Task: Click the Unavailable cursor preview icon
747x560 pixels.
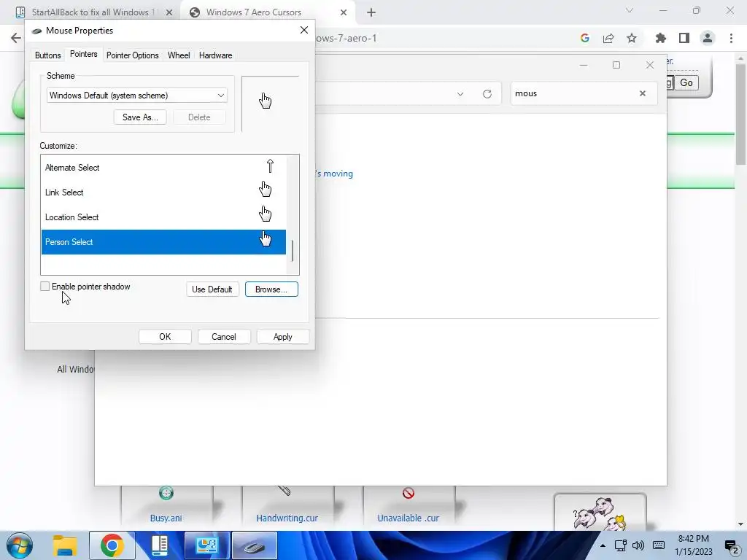Action: pyautogui.click(x=409, y=493)
